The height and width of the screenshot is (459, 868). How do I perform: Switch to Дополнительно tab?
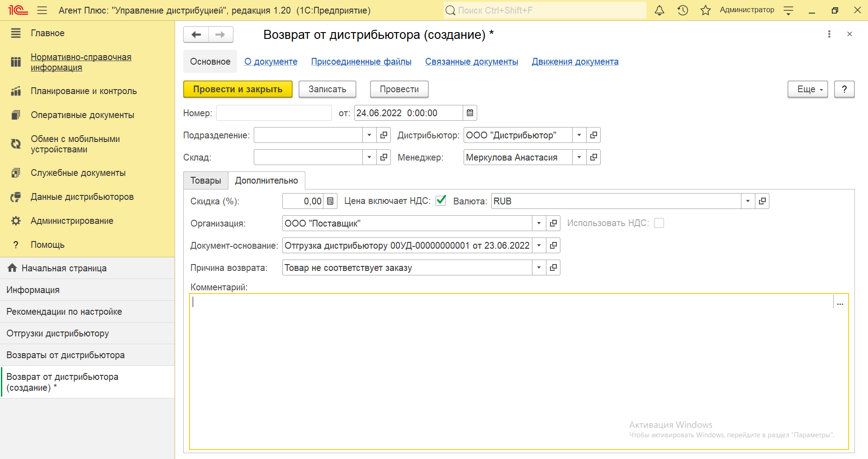click(x=266, y=180)
